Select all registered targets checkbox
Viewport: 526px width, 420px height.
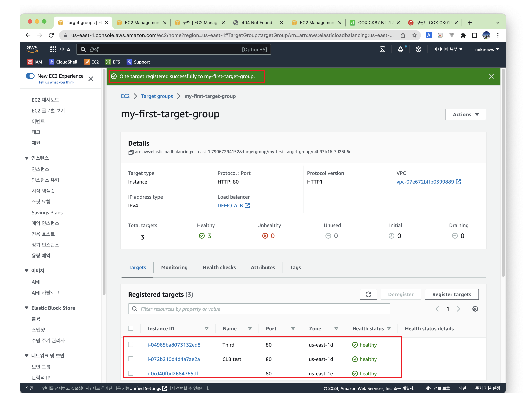click(131, 328)
